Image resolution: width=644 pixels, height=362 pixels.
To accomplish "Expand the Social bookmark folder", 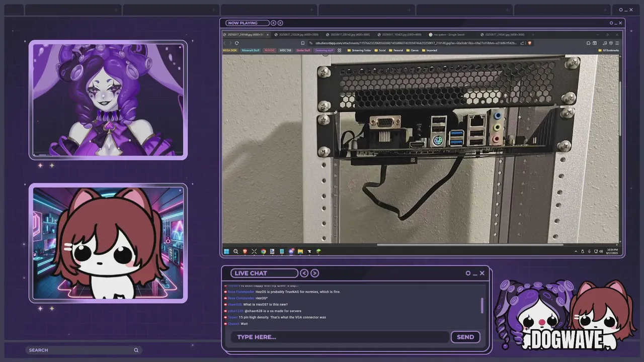I will point(380,50).
